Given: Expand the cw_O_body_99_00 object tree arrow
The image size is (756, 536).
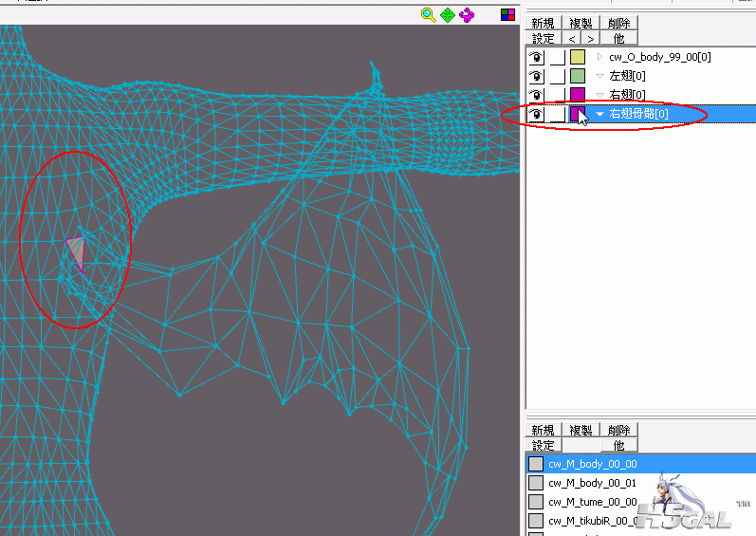Looking at the screenshot, I should (599, 58).
